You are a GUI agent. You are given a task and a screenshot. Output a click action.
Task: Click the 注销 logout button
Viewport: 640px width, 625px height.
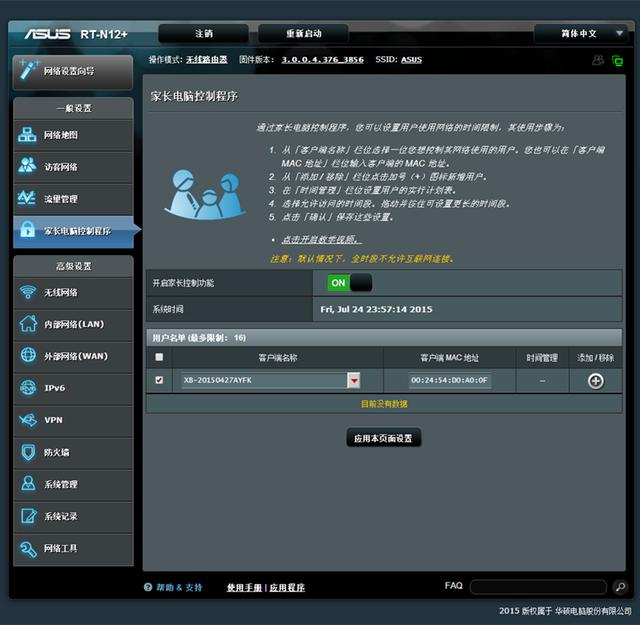click(x=203, y=33)
